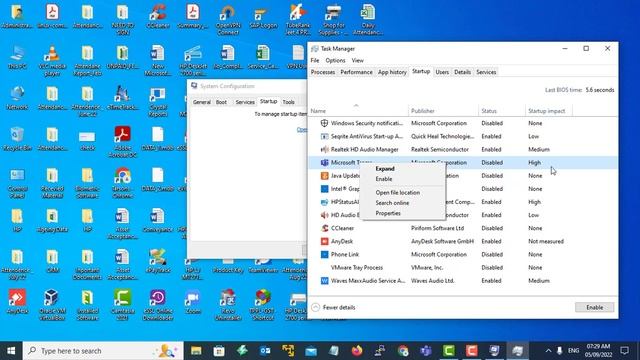The height and width of the screenshot is (360, 640).
Task: Select the Realtek HD Audio Manager icon
Action: (324, 149)
